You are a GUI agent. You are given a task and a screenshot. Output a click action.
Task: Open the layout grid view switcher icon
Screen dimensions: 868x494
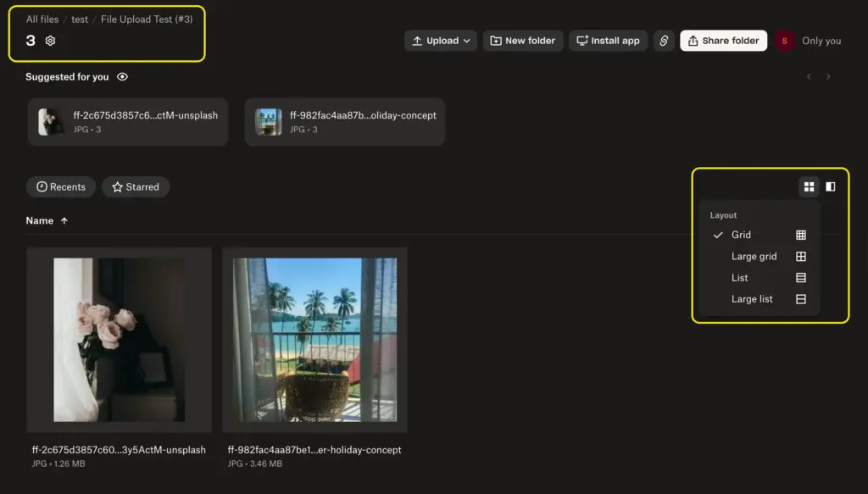[809, 186]
